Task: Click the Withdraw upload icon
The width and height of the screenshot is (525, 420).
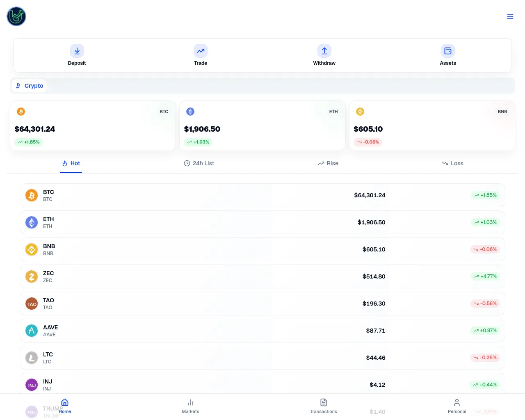Action: click(324, 51)
